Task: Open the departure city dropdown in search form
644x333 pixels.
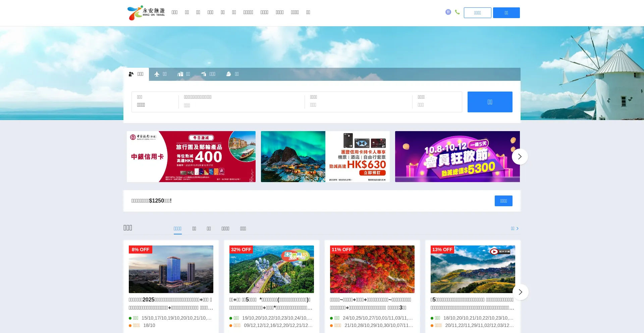Action: click(x=155, y=102)
